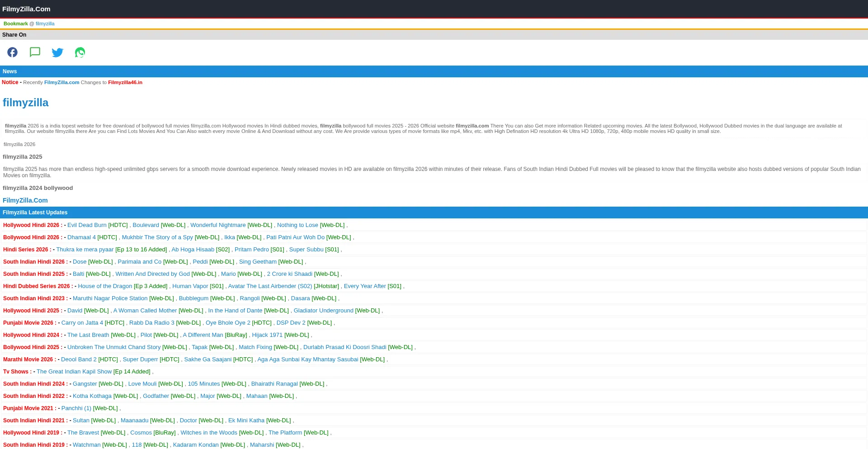
Task: Open Boulevard movie link
Action: tap(146, 225)
